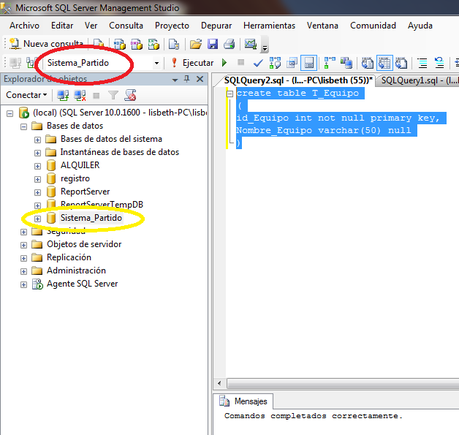Open Object Explorer window position arrow
Image resolution: width=459 pixels, height=435 pixels.
click(x=175, y=80)
